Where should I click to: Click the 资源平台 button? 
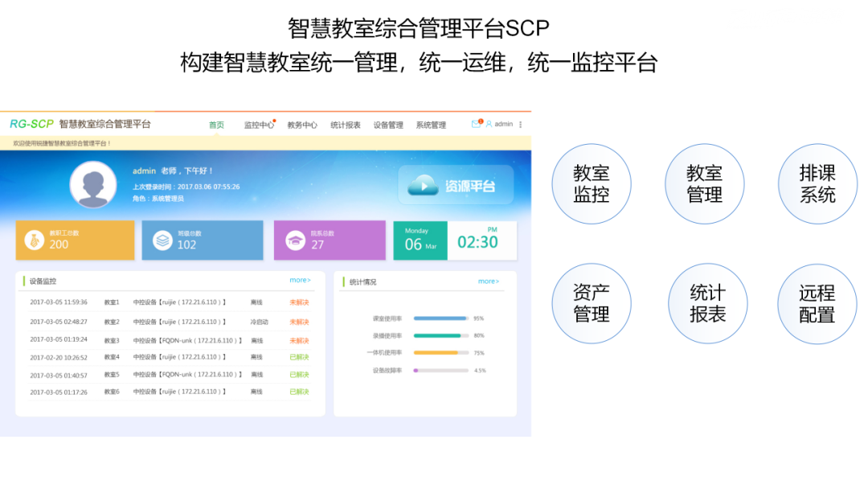pyautogui.click(x=456, y=183)
